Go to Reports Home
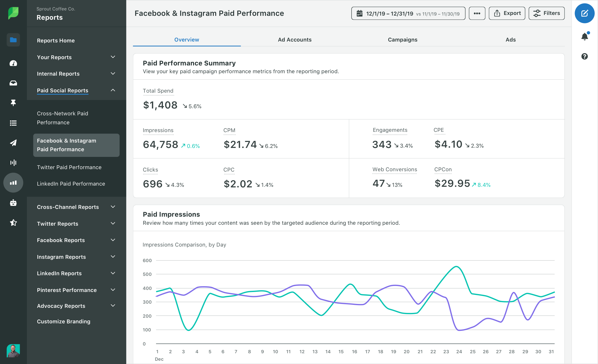598x364 pixels. coord(56,40)
